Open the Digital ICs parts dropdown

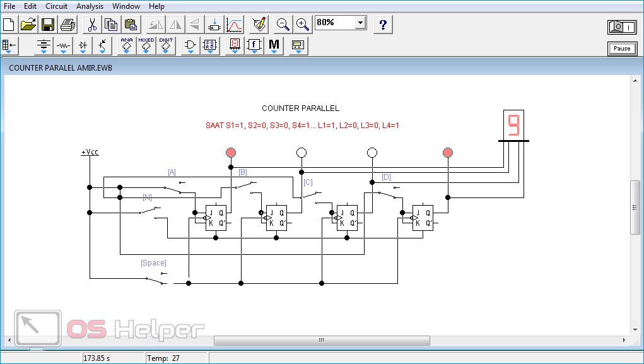click(x=166, y=45)
